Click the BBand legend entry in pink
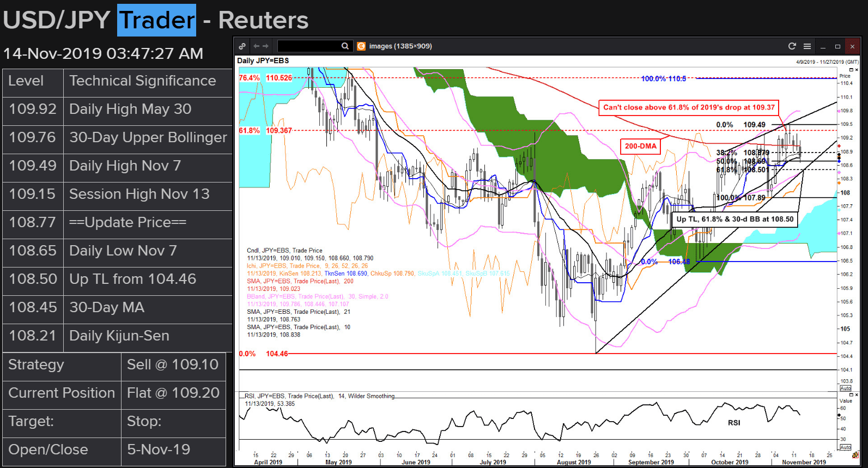868x468 pixels. click(x=317, y=296)
